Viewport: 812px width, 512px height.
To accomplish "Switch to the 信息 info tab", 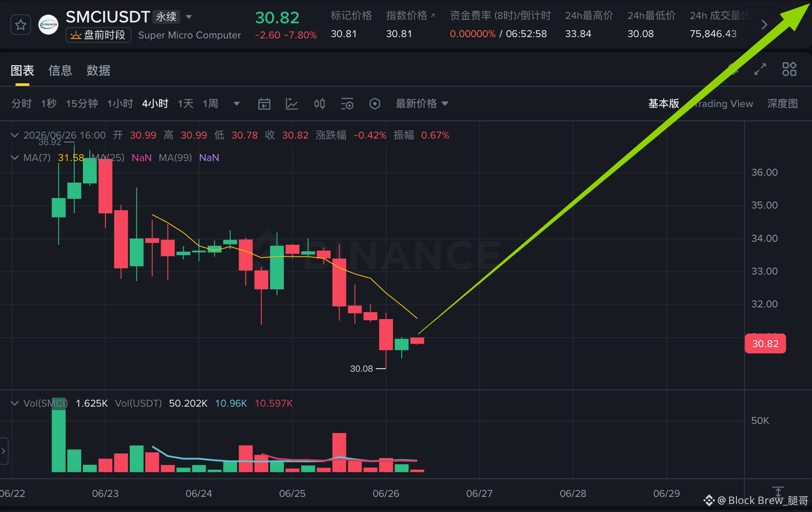I will [60, 70].
